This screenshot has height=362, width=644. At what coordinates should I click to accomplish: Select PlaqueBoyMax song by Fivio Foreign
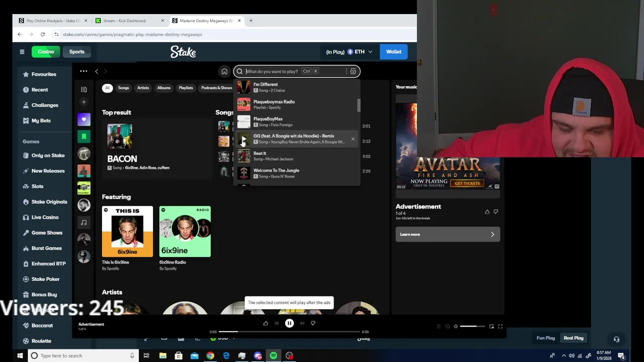click(297, 122)
